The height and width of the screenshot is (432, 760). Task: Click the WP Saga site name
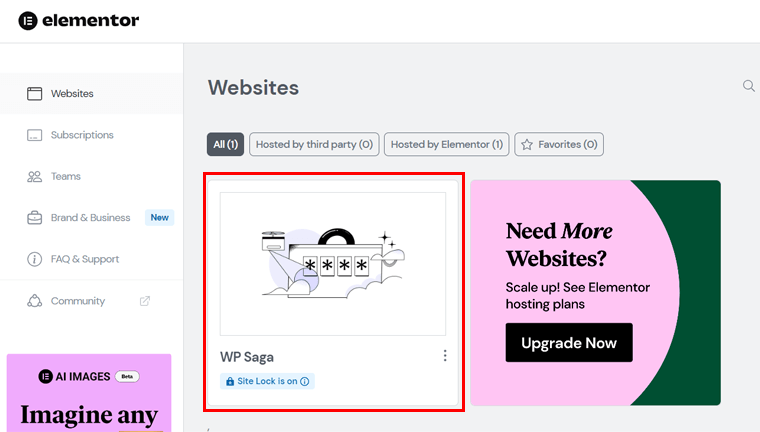[x=247, y=357]
